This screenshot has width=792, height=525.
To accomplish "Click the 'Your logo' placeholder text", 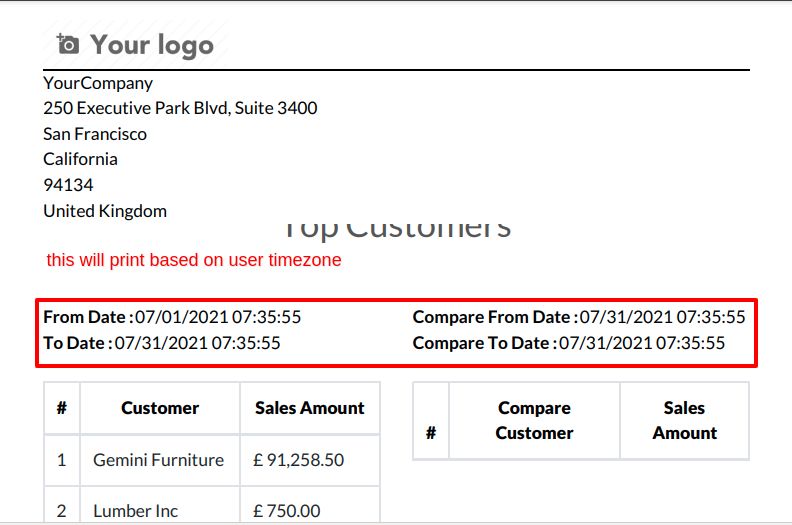I will [x=152, y=44].
